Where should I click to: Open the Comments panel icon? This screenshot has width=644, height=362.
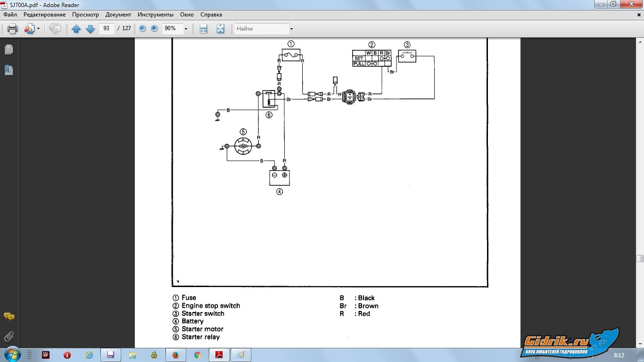pyautogui.click(x=8, y=316)
